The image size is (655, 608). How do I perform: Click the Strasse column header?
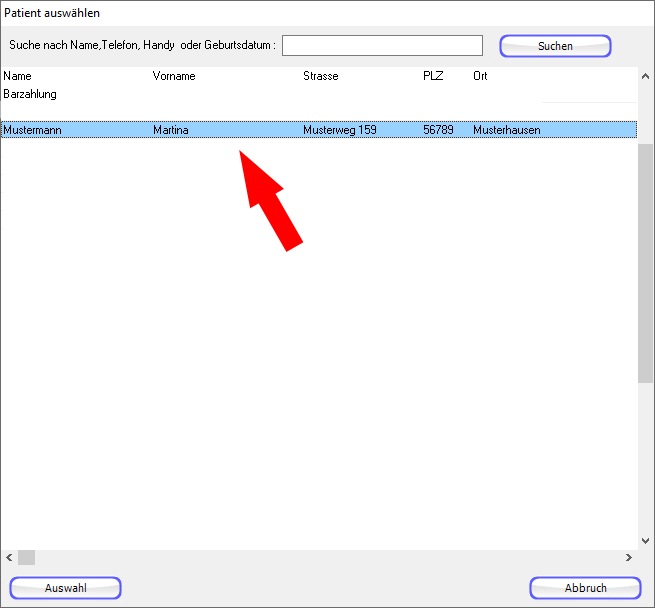tap(321, 76)
